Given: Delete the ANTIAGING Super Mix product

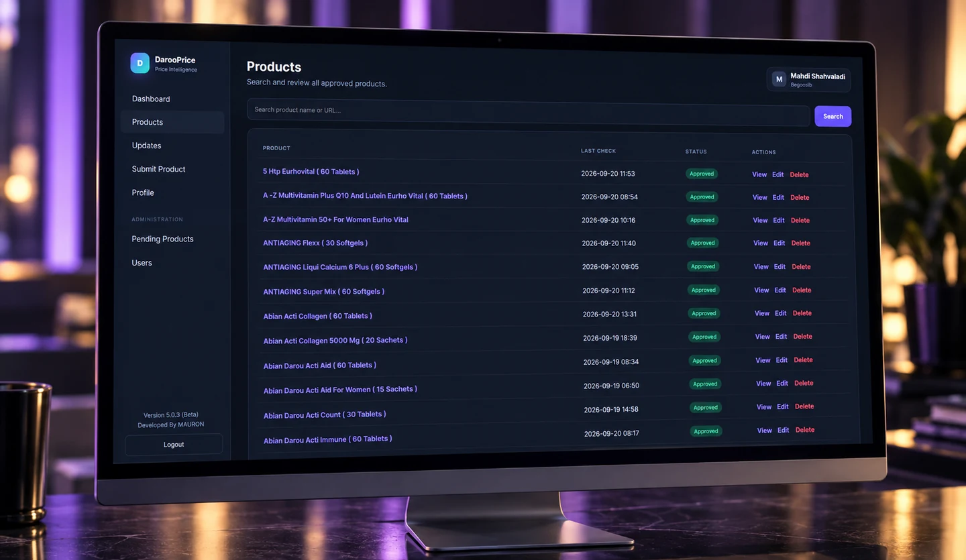Looking at the screenshot, I should point(802,290).
